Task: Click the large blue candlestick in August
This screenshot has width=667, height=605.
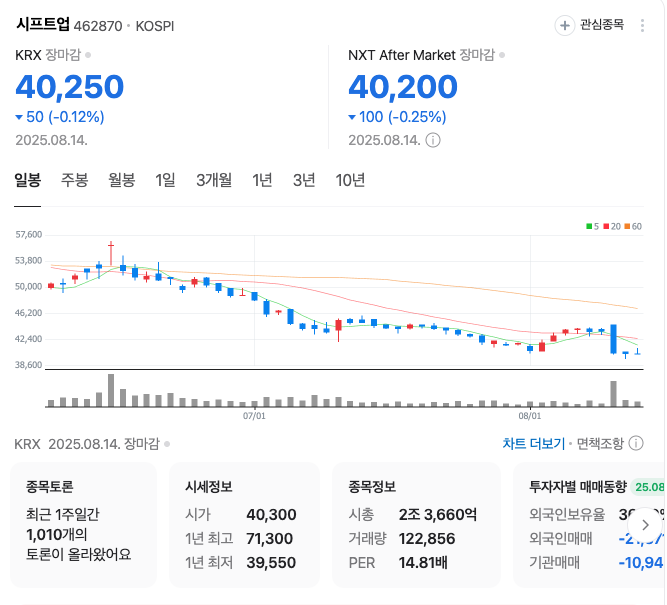Action: [x=613, y=339]
